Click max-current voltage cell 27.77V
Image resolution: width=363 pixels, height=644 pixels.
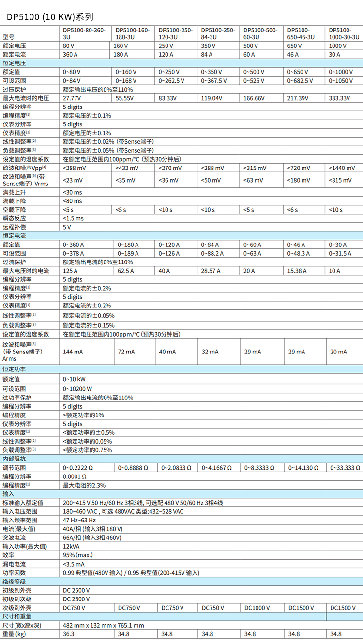[72, 98]
